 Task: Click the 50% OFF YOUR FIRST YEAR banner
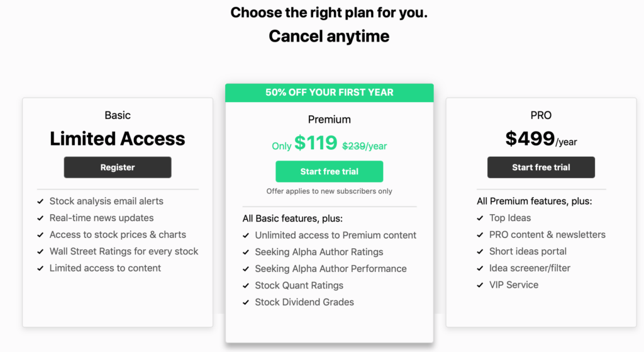(329, 93)
